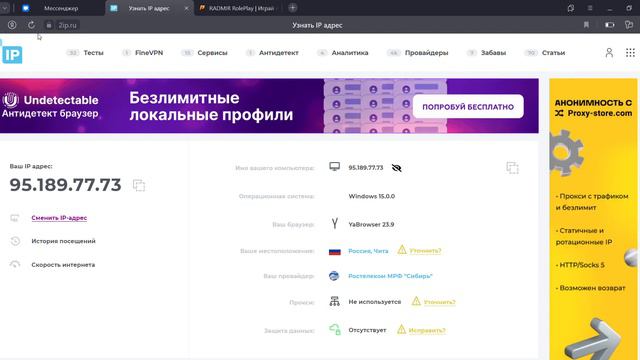Open the apps grid icon
This screenshot has width=640, height=360.
(630, 53)
